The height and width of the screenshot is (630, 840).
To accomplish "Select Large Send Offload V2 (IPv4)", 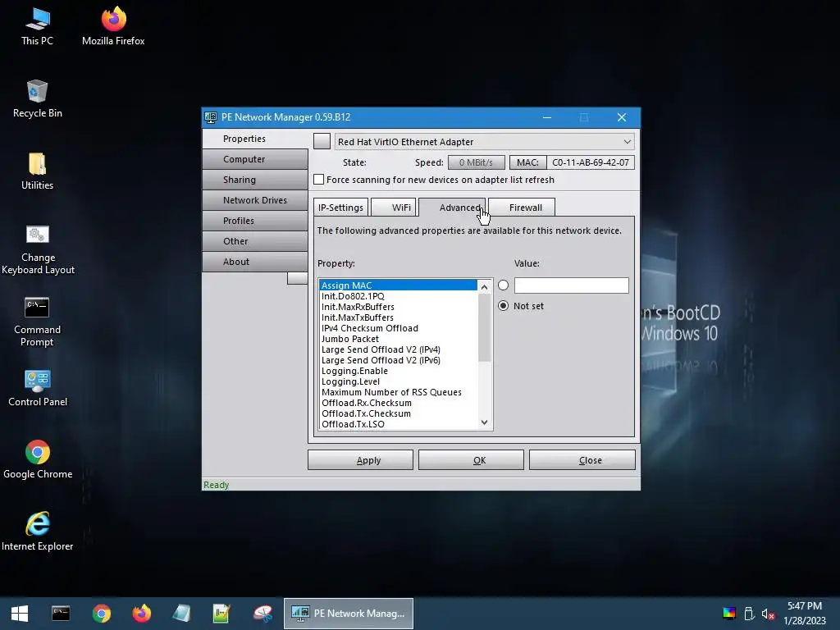I will (398, 349).
